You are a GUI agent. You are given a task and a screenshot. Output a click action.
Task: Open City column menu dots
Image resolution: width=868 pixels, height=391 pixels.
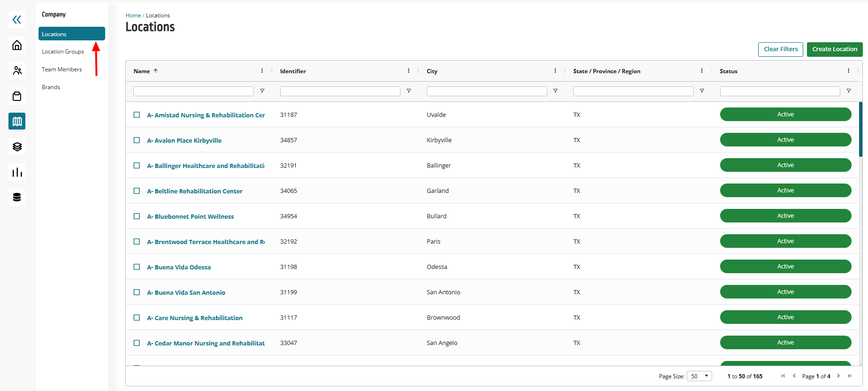tap(555, 71)
